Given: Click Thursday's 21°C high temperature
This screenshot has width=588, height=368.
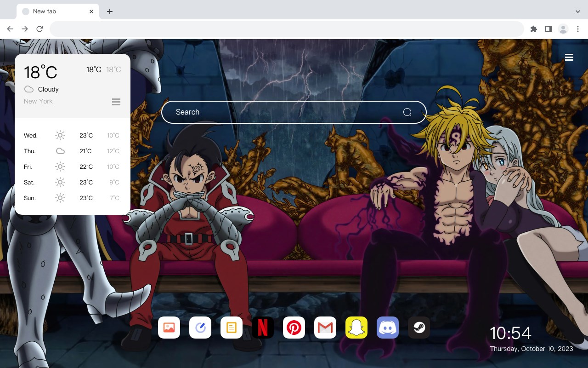Looking at the screenshot, I should click(x=85, y=151).
